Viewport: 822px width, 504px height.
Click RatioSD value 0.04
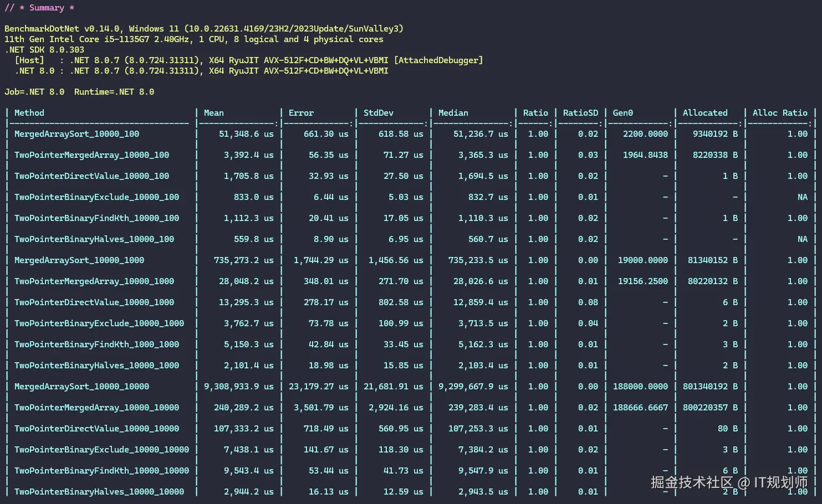pyautogui.click(x=588, y=323)
